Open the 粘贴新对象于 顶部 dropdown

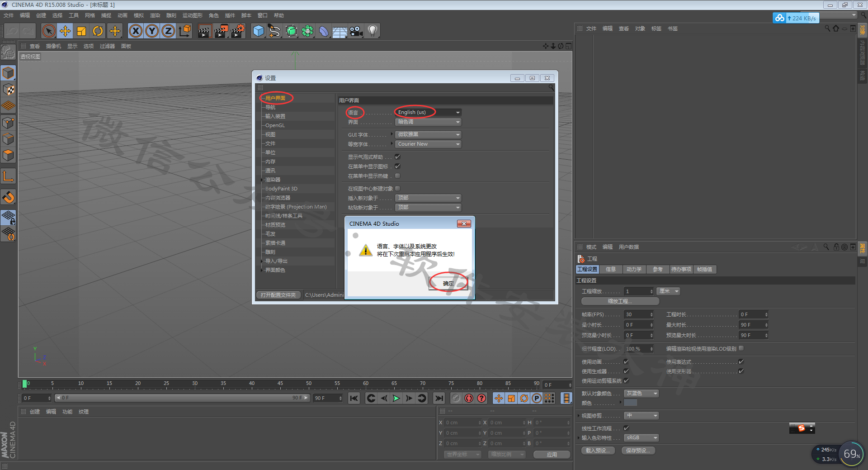click(428, 207)
